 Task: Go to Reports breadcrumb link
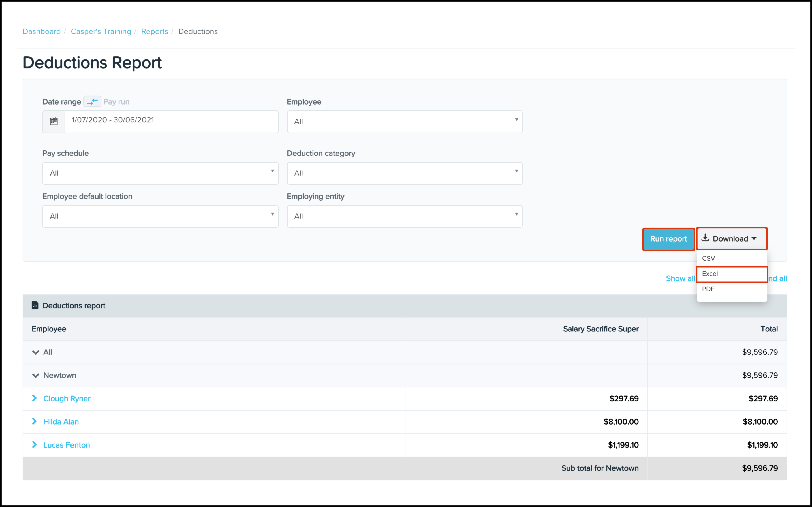click(x=155, y=31)
